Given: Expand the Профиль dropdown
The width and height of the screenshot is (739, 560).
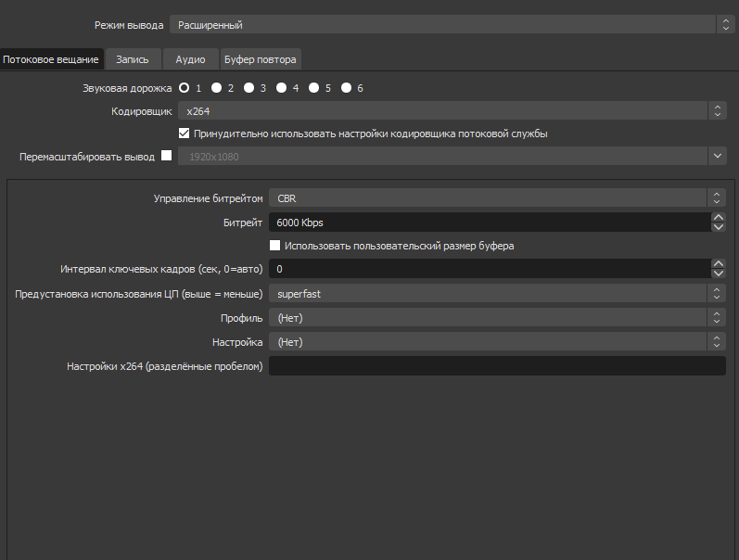Looking at the screenshot, I should [x=497, y=318].
